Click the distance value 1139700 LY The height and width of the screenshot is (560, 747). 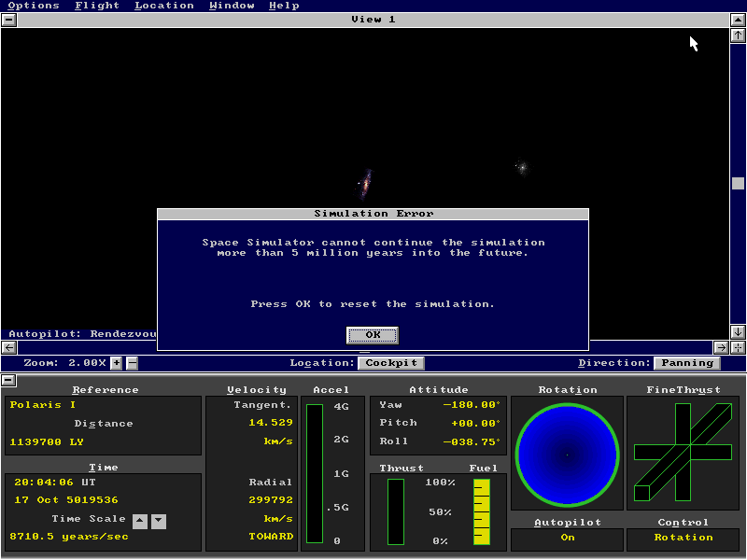tap(46, 441)
